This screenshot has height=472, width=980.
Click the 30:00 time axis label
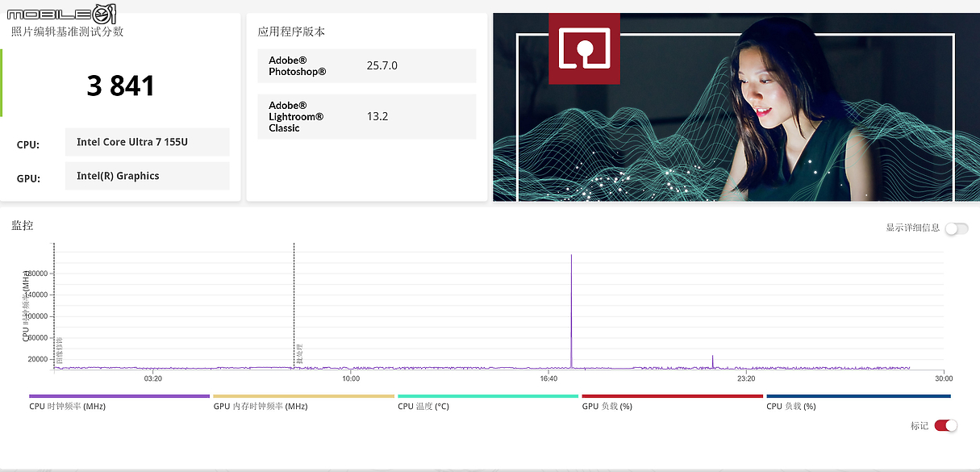(x=944, y=378)
